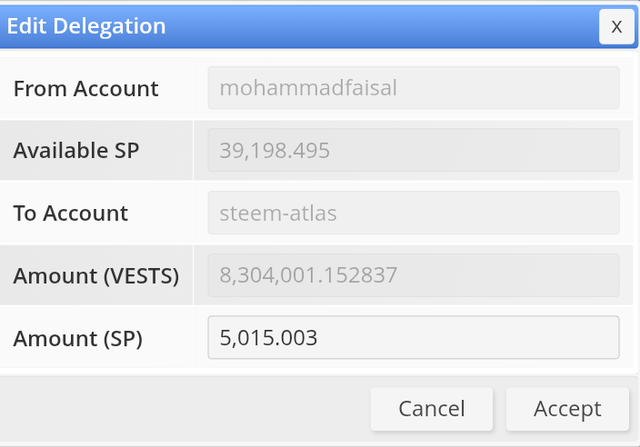Confirm the delegation with Accept
This screenshot has width=640, height=447.
click(x=567, y=408)
